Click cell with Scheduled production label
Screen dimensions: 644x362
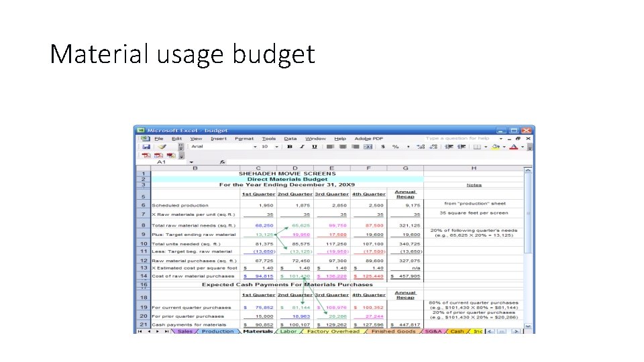pyautogui.click(x=195, y=205)
